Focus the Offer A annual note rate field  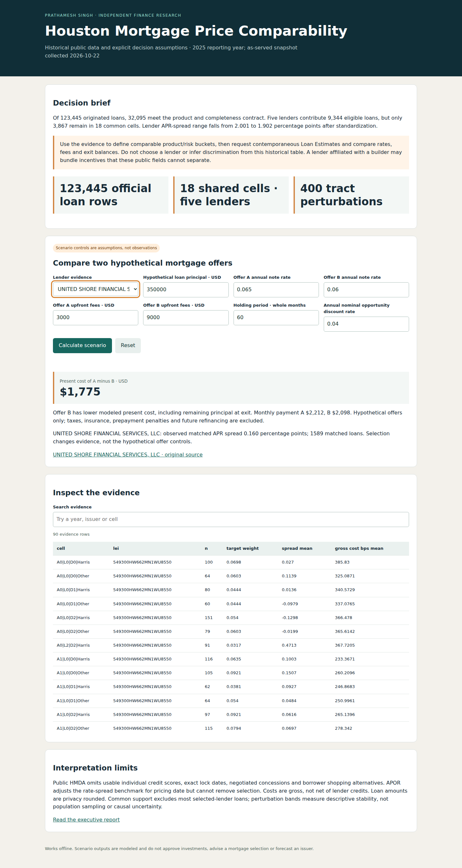click(x=276, y=289)
